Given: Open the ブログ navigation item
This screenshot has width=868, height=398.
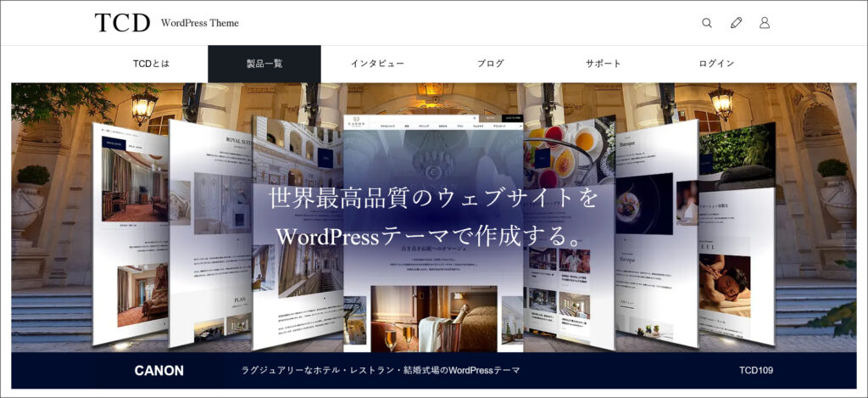Looking at the screenshot, I should tap(490, 64).
